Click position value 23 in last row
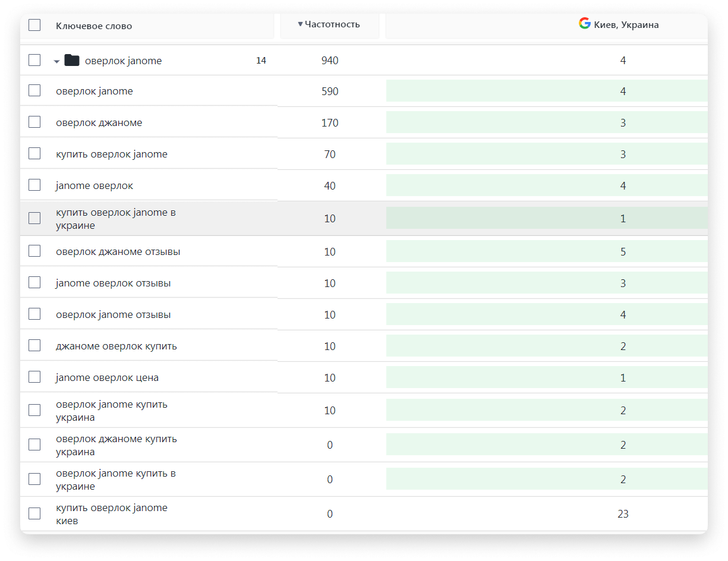Viewport: 728px width, 561px height. (x=623, y=513)
